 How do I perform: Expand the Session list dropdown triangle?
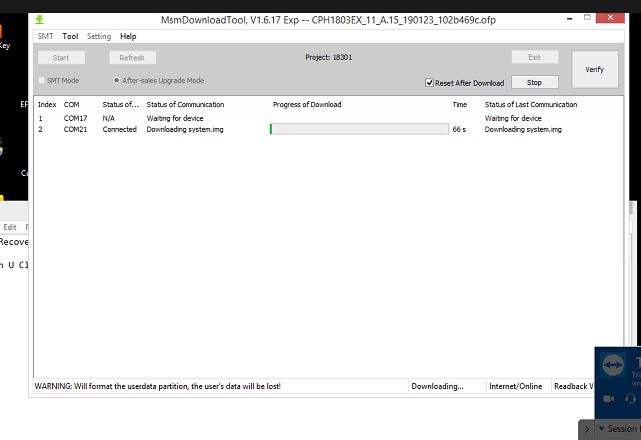tap(601, 429)
